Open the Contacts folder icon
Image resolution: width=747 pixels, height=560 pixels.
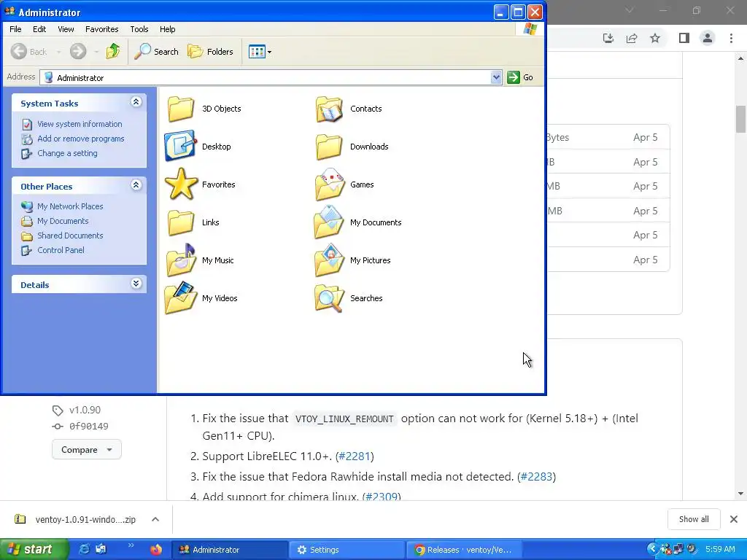(329, 109)
